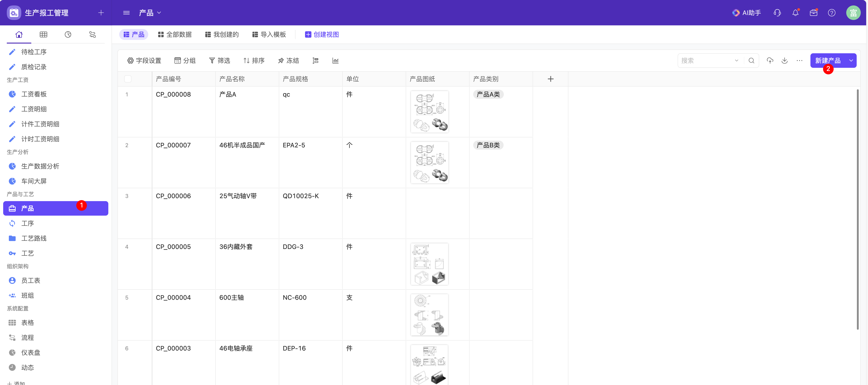Viewport: 868px width, 385px height.
Task: Switch to the 导入模板 view tab
Action: (x=269, y=34)
